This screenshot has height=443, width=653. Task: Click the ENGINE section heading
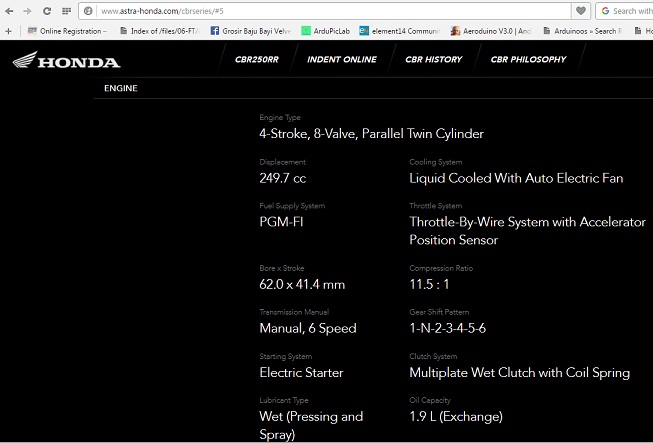pos(121,89)
